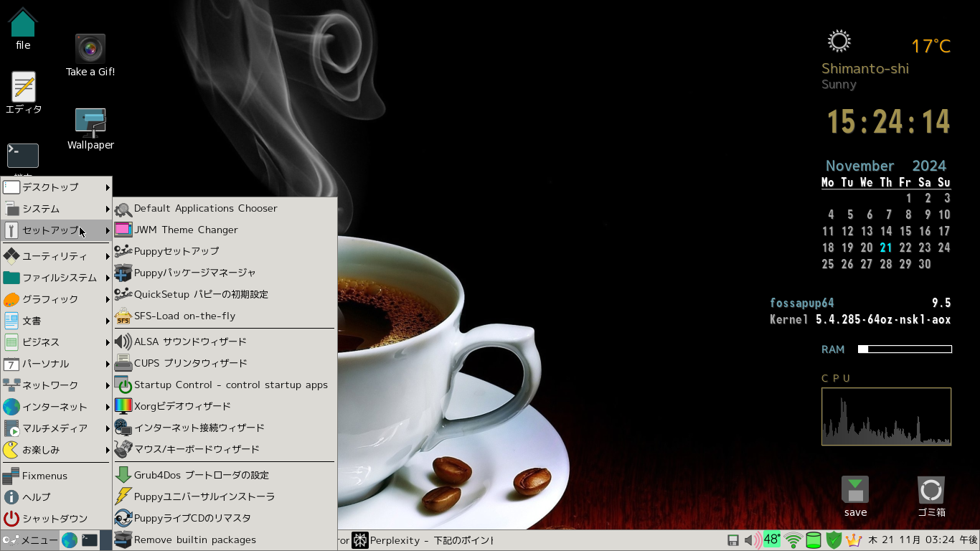The width and height of the screenshot is (980, 551).
Task: Open PuppyライブCDのリマスタ
Action: point(225,518)
